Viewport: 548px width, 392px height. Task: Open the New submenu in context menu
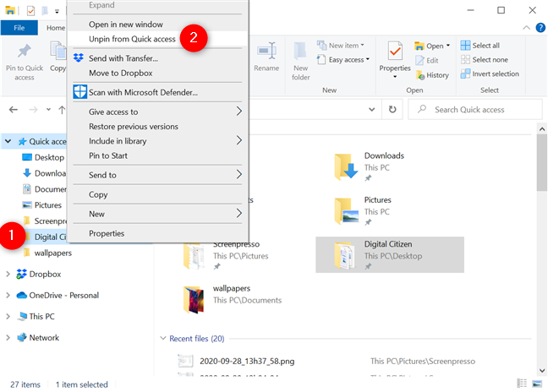click(158, 214)
